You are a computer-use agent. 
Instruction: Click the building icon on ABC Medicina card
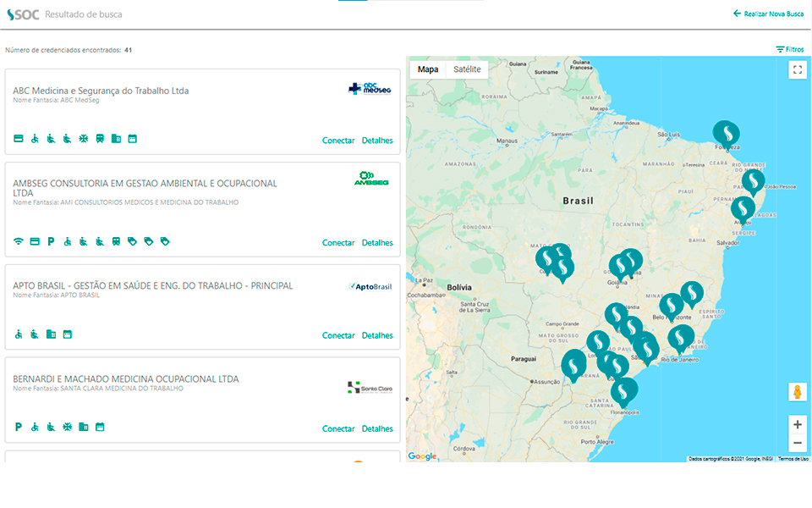pyautogui.click(x=116, y=138)
